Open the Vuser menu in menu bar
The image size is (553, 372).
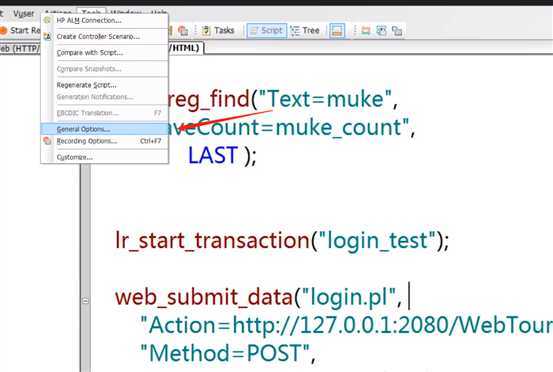(24, 14)
